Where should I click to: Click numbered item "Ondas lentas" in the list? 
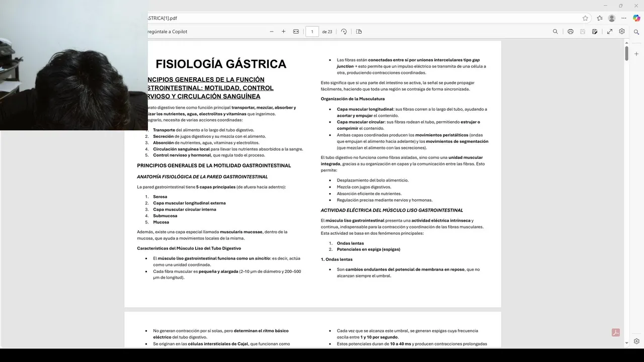pyautogui.click(x=350, y=243)
